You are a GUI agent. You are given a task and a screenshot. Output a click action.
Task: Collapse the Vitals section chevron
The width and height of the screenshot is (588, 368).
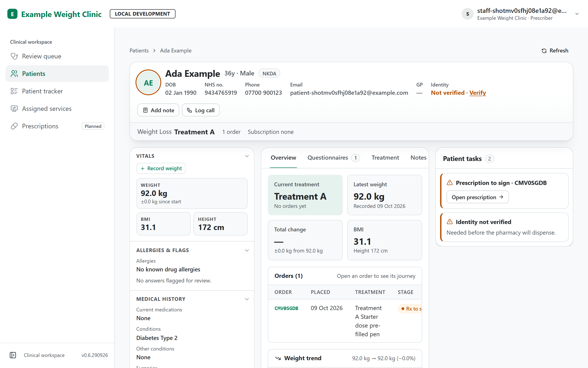pyautogui.click(x=247, y=156)
